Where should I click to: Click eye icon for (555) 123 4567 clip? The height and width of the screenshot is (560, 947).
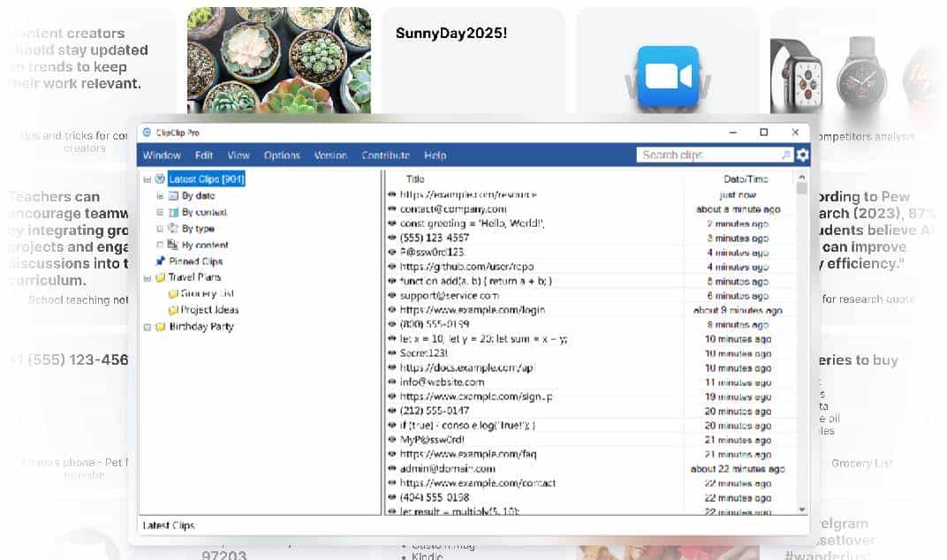392,238
